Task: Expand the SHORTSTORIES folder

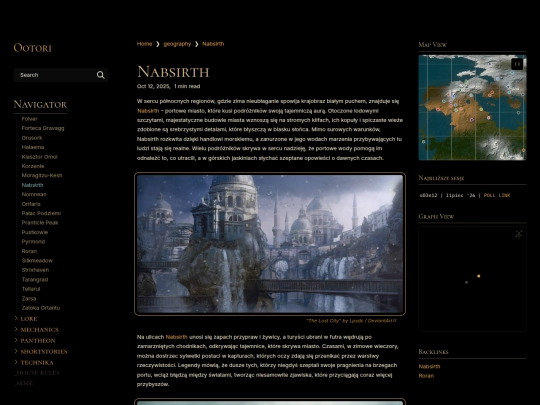Action: (44, 352)
